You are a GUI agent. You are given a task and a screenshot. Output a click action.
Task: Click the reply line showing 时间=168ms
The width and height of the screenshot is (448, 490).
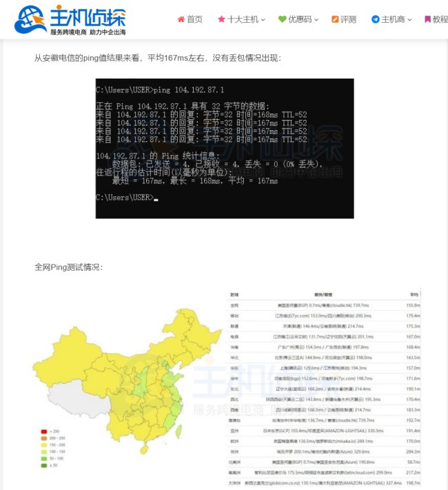point(202,114)
